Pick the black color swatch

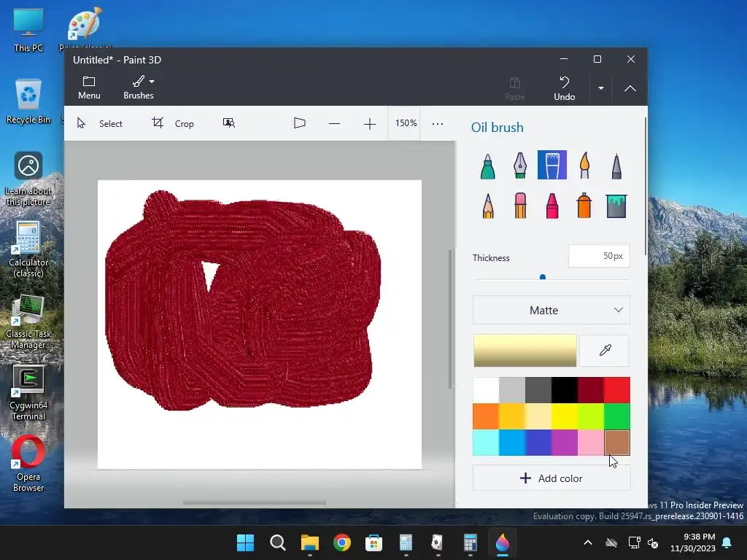(x=565, y=390)
